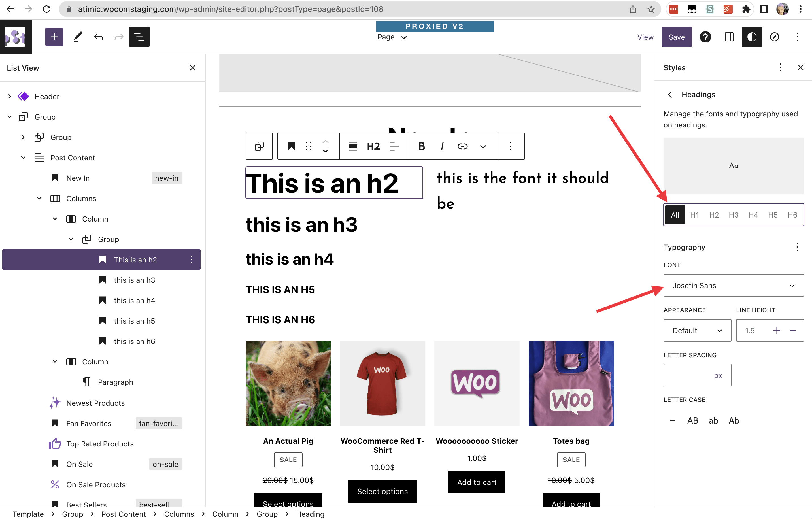Click the Undo arrow in top toolbar
The width and height of the screenshot is (812, 519).
(x=99, y=37)
